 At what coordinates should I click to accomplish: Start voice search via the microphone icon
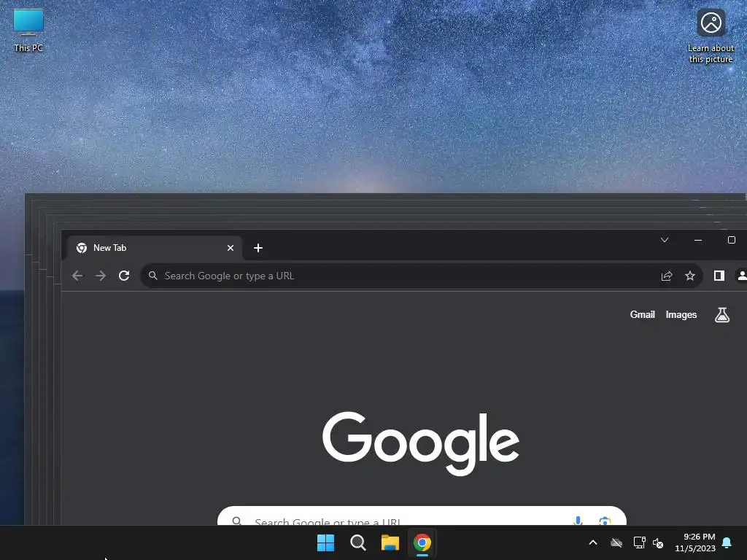click(578, 521)
